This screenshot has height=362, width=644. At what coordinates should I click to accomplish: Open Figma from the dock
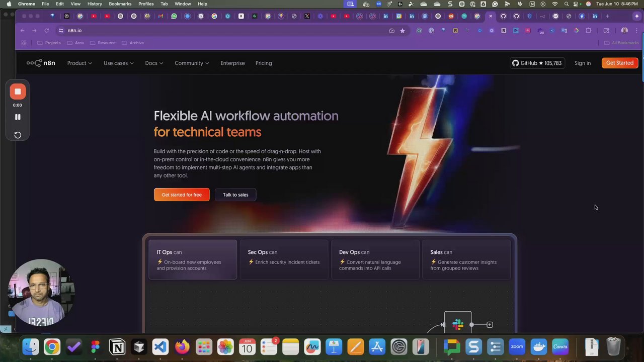[95, 346]
